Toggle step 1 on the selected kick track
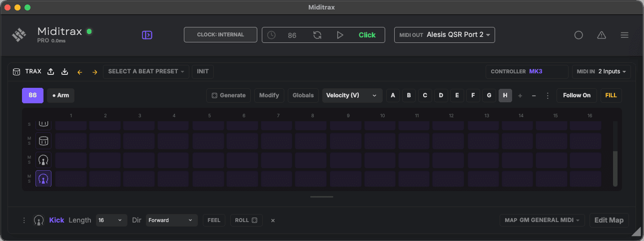 point(71,179)
